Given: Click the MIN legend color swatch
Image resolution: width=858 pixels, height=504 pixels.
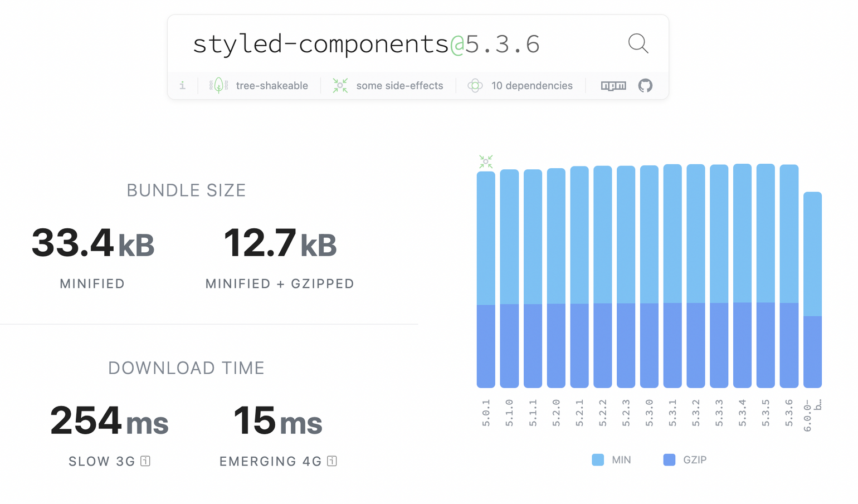Looking at the screenshot, I should click(x=598, y=459).
